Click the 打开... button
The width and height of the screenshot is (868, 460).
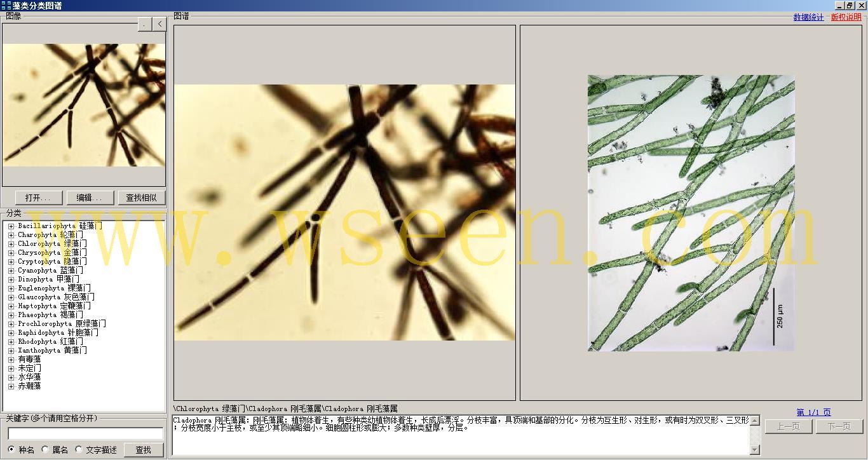coord(39,198)
